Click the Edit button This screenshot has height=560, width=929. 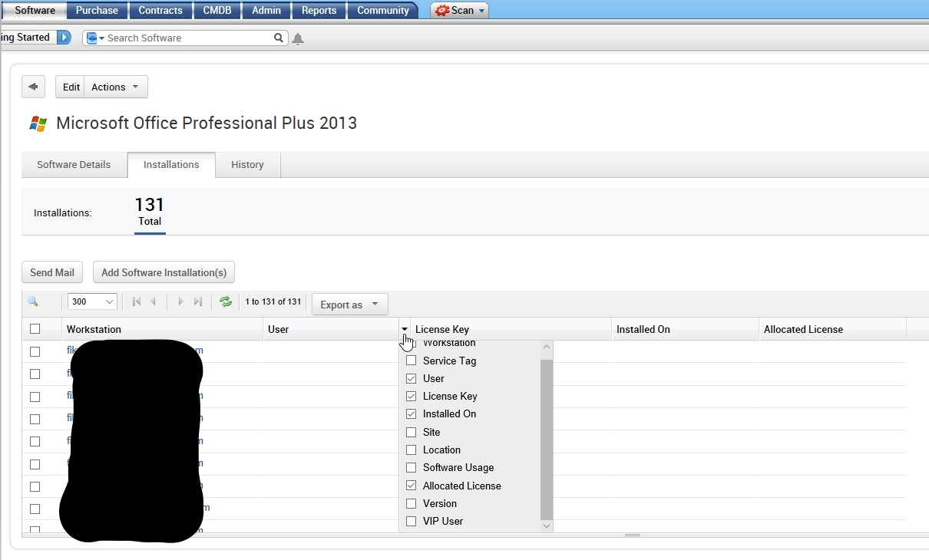(x=71, y=87)
